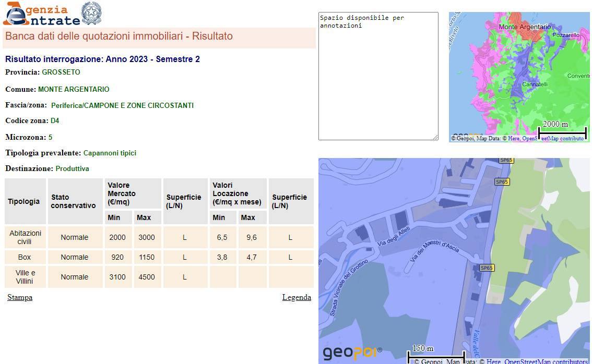Open the Legenda link

coord(297,297)
